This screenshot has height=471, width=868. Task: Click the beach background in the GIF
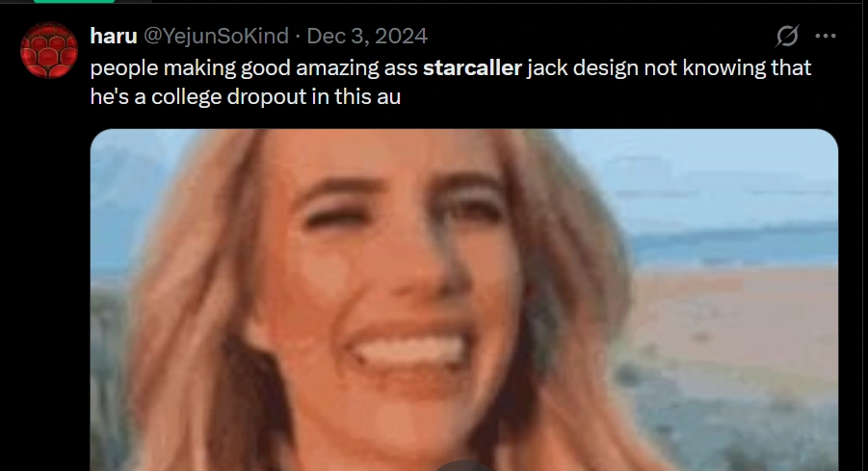(x=736, y=321)
